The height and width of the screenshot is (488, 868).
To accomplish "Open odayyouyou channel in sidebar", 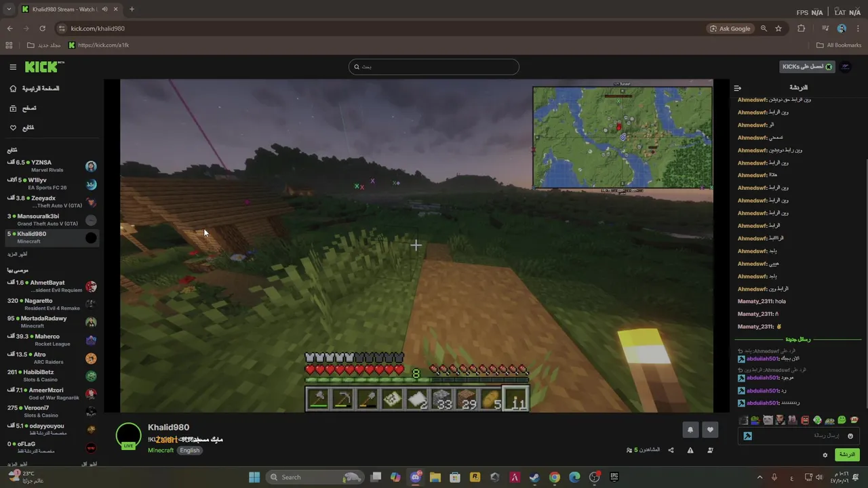I will tap(52, 429).
